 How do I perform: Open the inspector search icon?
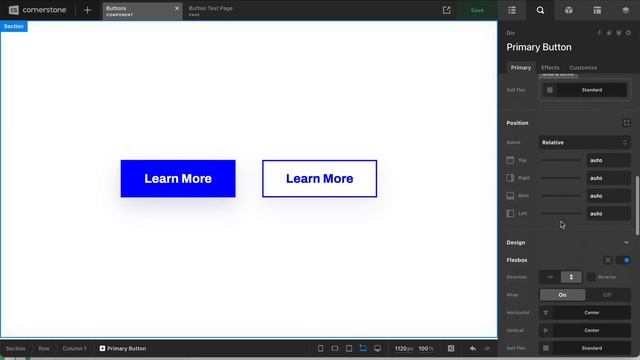point(540,10)
